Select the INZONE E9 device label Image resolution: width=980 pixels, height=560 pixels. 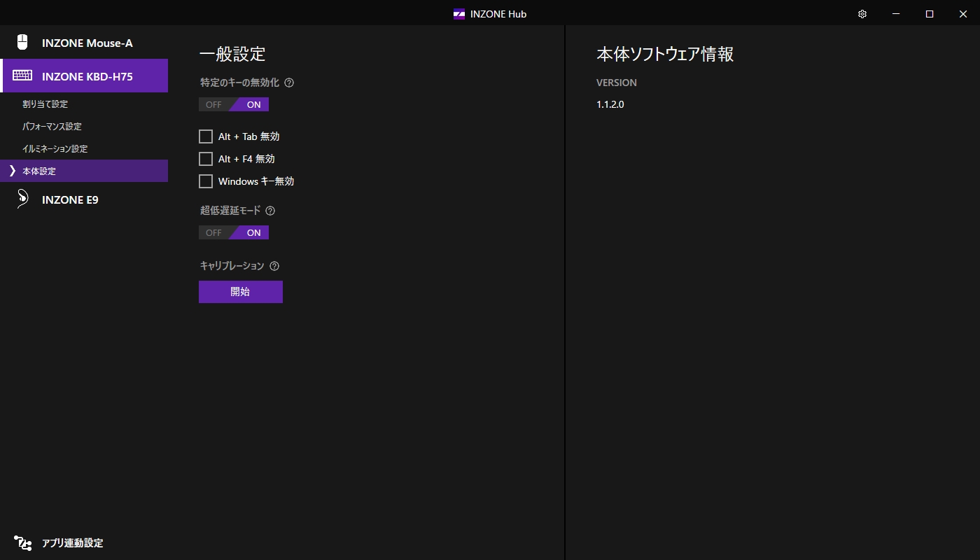pos(70,199)
